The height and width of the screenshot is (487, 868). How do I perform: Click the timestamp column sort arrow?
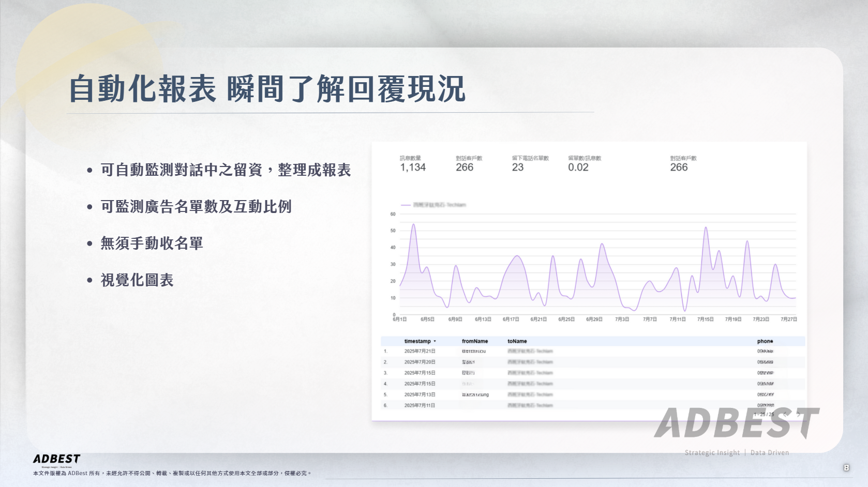tap(435, 341)
